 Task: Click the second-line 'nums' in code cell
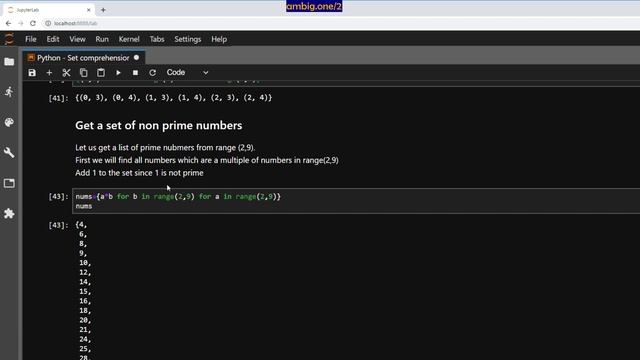(84, 206)
